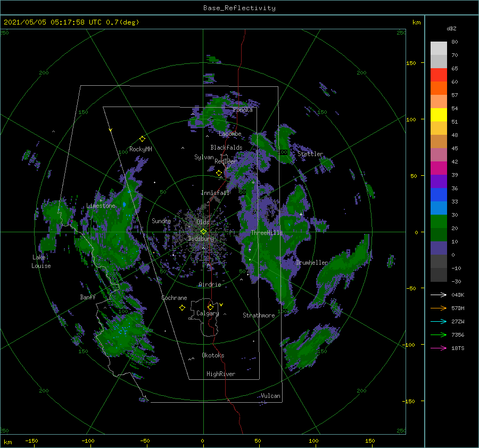Viewport: 479px width, 448px height.
Task: Click the Lacombe town label
Action: point(230,134)
